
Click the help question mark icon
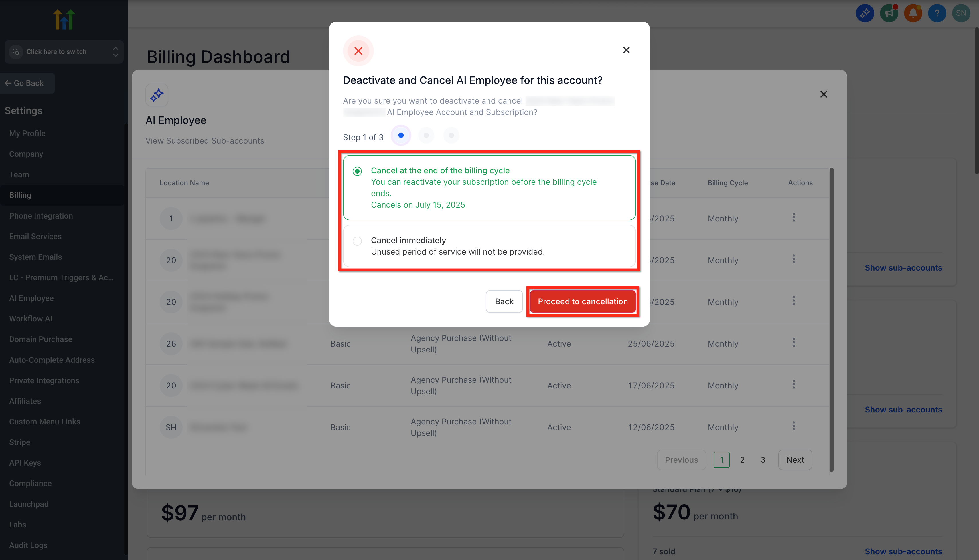[x=937, y=13]
